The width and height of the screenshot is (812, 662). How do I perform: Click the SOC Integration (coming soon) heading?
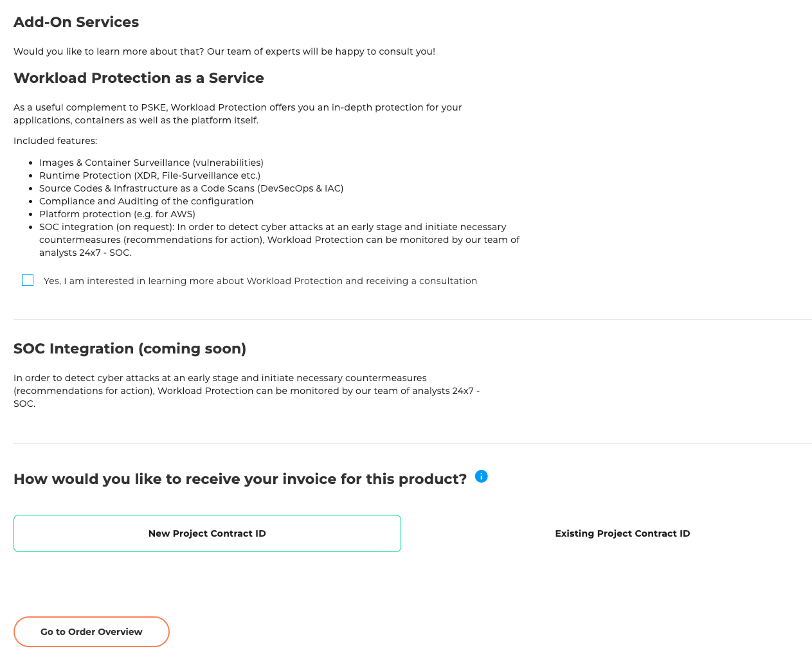tap(129, 348)
